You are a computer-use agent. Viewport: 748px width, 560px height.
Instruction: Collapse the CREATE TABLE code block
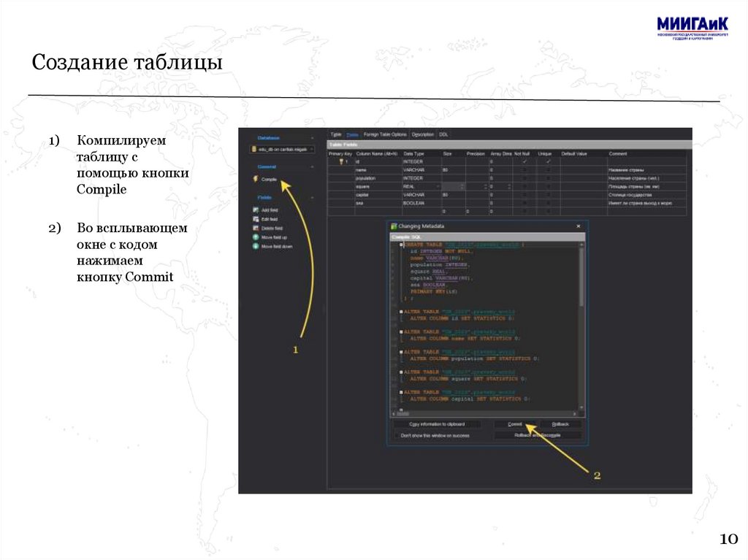[402, 245]
